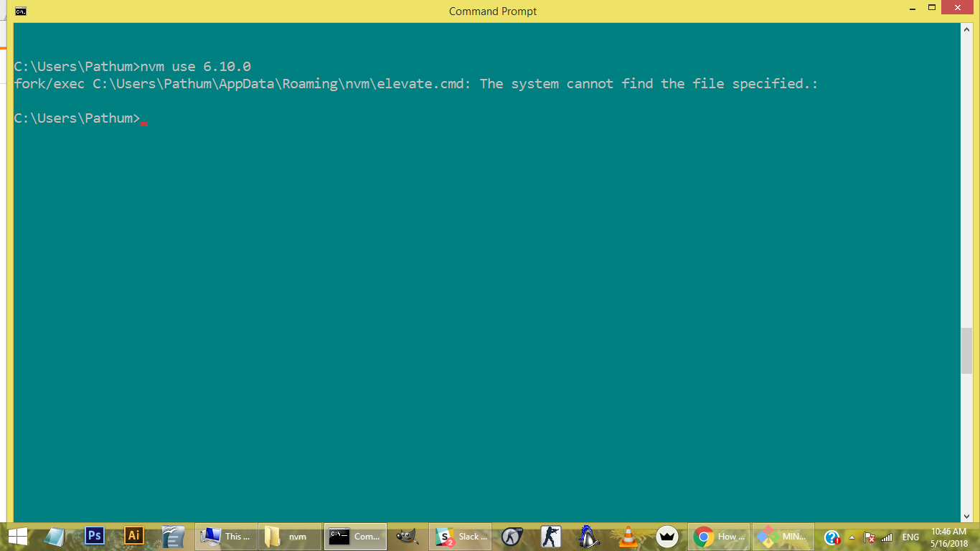Open the notepad-style icon beside Start

pos(56,537)
